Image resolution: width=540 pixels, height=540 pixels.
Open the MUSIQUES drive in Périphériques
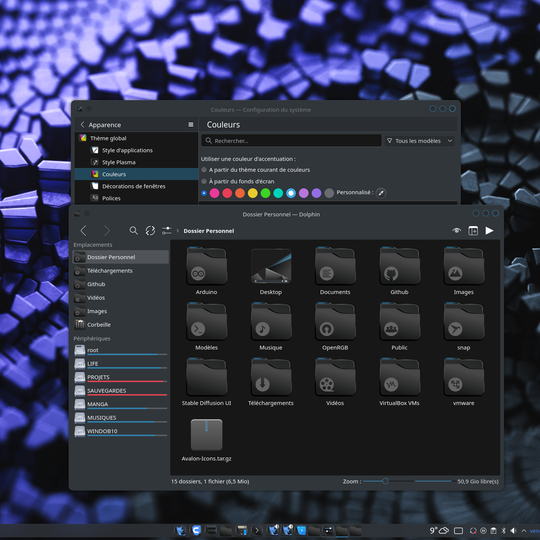point(121,418)
